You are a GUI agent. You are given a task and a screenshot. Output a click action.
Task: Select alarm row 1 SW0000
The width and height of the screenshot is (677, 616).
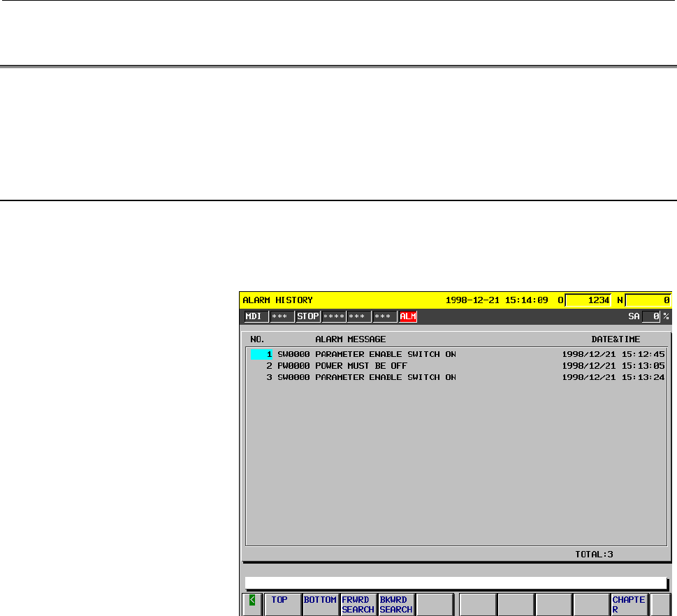coord(457,354)
